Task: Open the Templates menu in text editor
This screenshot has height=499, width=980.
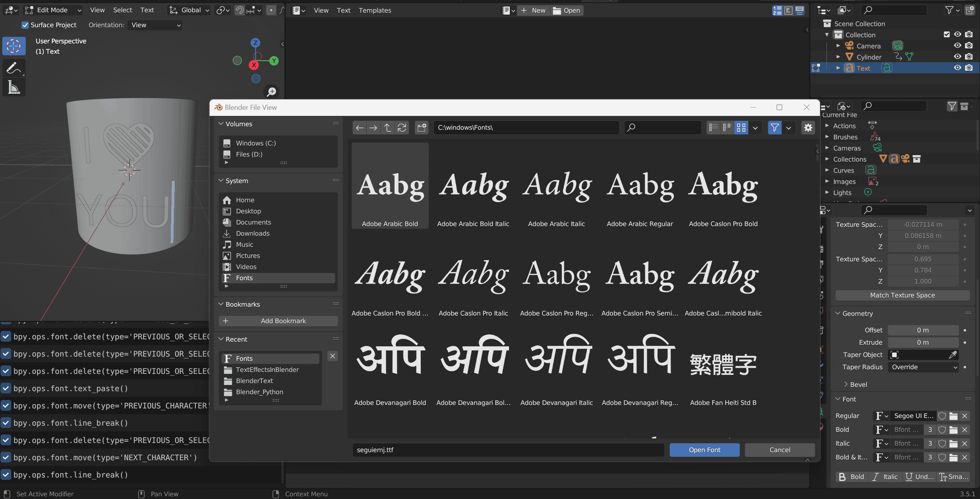Action: click(375, 10)
